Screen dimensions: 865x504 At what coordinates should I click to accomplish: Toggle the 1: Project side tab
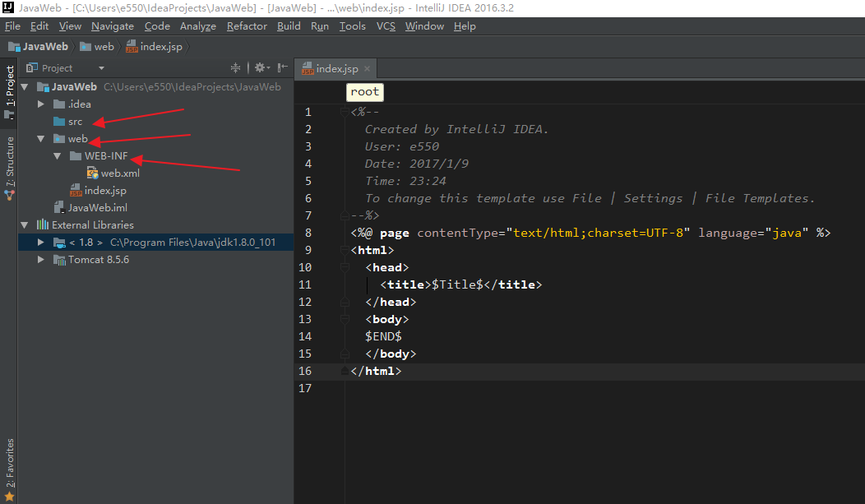(9, 91)
